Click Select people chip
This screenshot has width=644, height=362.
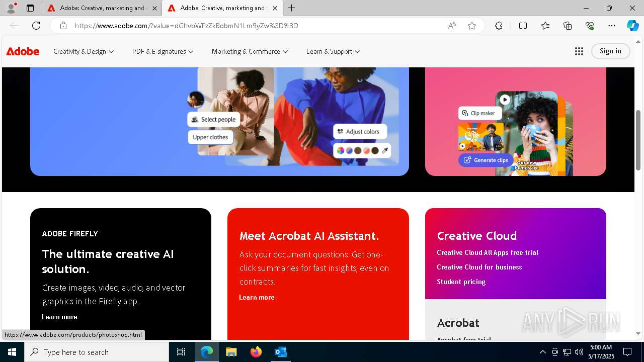point(214,119)
